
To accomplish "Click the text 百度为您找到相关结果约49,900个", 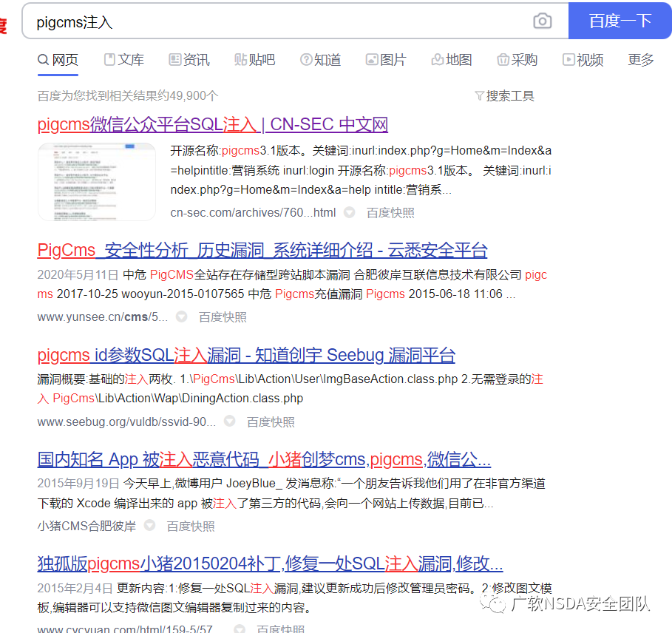I will pos(128,96).
